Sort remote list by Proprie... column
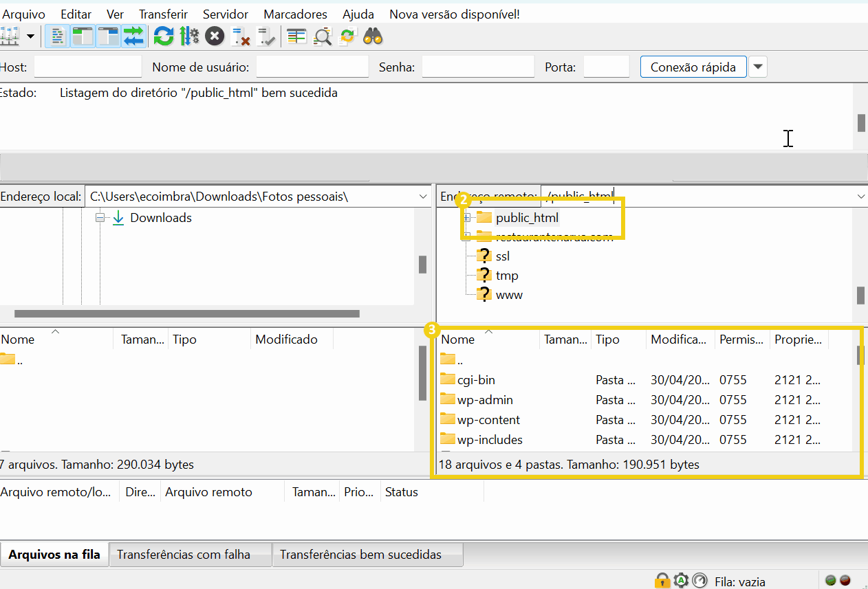 tap(799, 339)
